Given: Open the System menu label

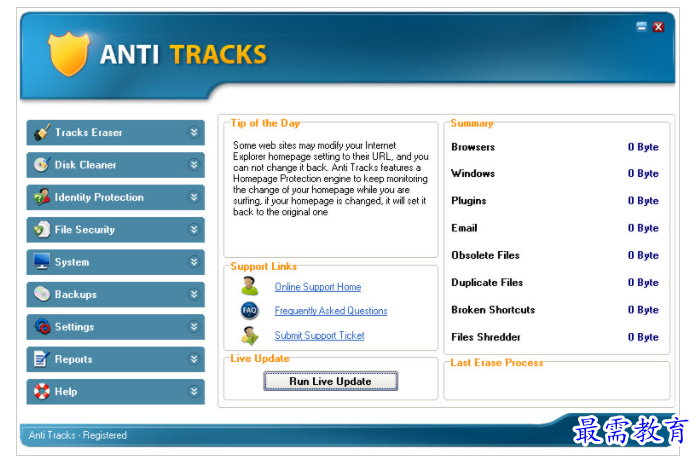Looking at the screenshot, I should pyautogui.click(x=72, y=262).
